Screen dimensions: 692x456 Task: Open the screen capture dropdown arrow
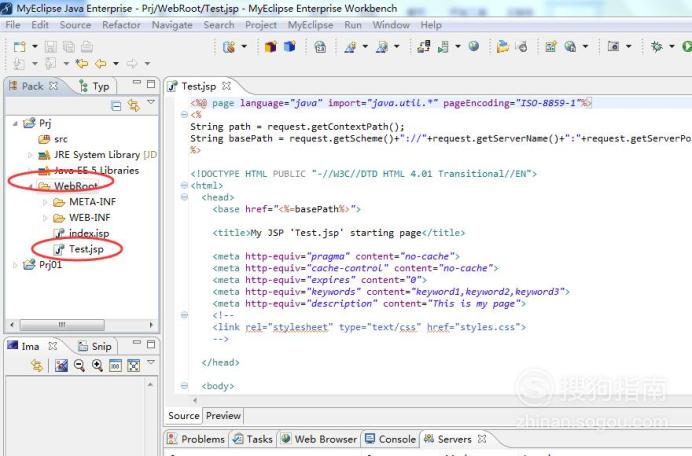pos(628,46)
